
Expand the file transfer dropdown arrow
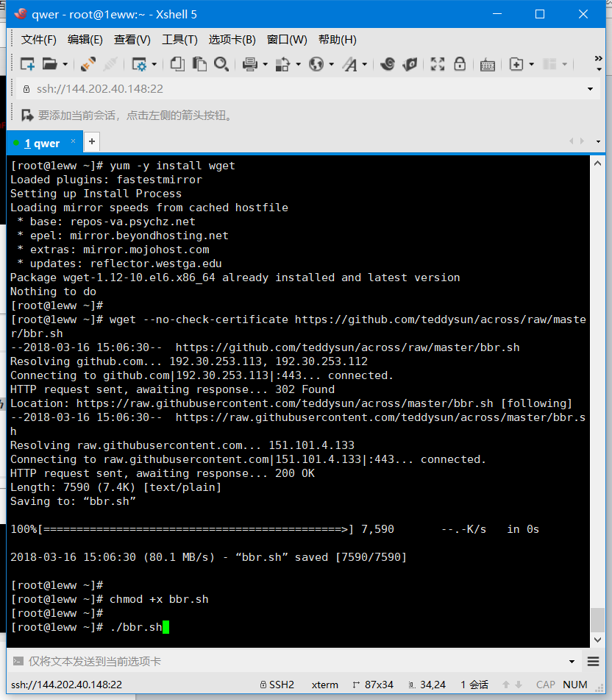click(x=298, y=65)
